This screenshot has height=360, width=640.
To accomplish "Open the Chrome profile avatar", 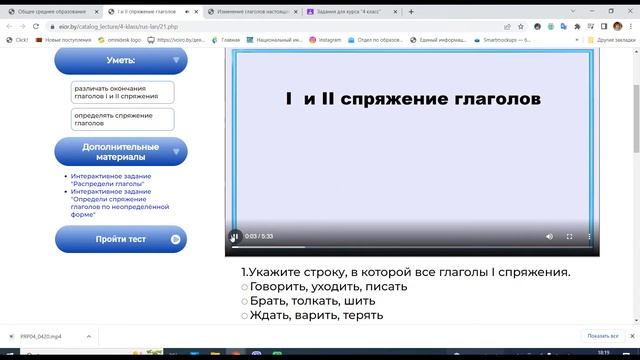I will point(618,27).
